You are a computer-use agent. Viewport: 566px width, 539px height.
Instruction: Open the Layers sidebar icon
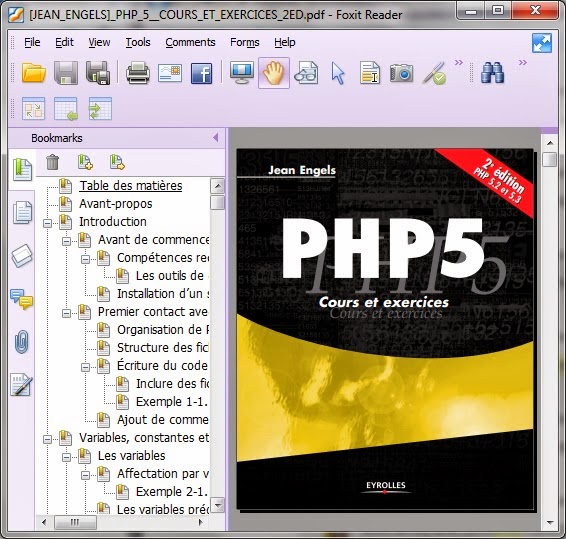(x=22, y=256)
